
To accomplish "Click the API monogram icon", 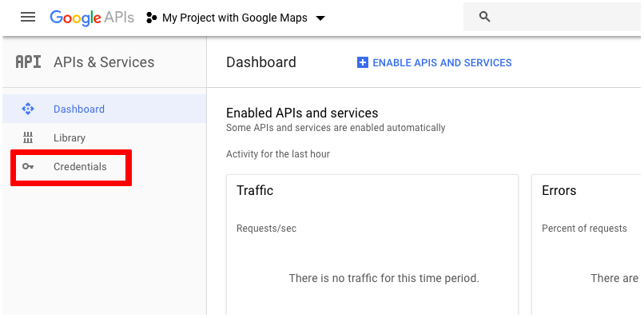I will [28, 62].
